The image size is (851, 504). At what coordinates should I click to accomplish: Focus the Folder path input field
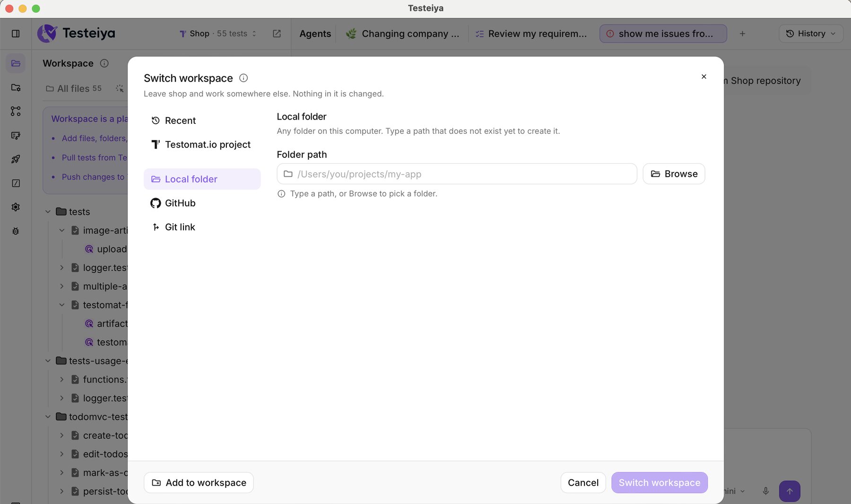click(457, 174)
